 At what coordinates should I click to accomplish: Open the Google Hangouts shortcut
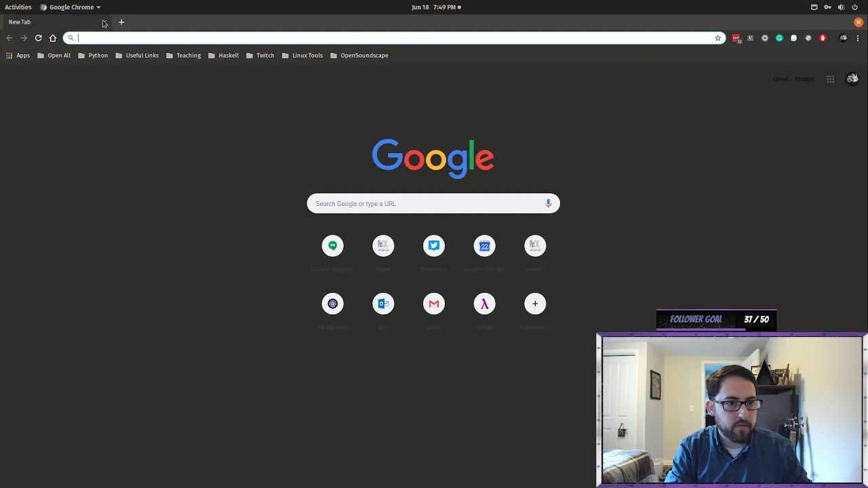332,245
